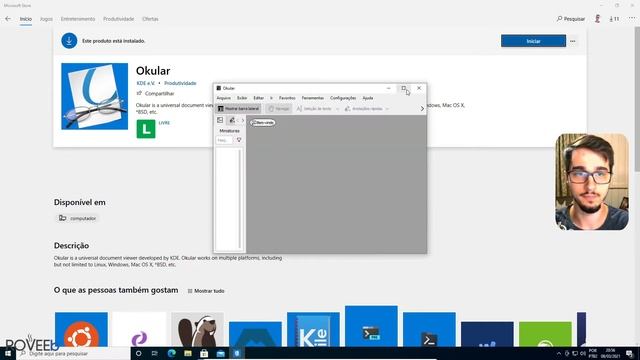
Task: Switch to the Entretenimento tab in Store
Action: coord(78,19)
